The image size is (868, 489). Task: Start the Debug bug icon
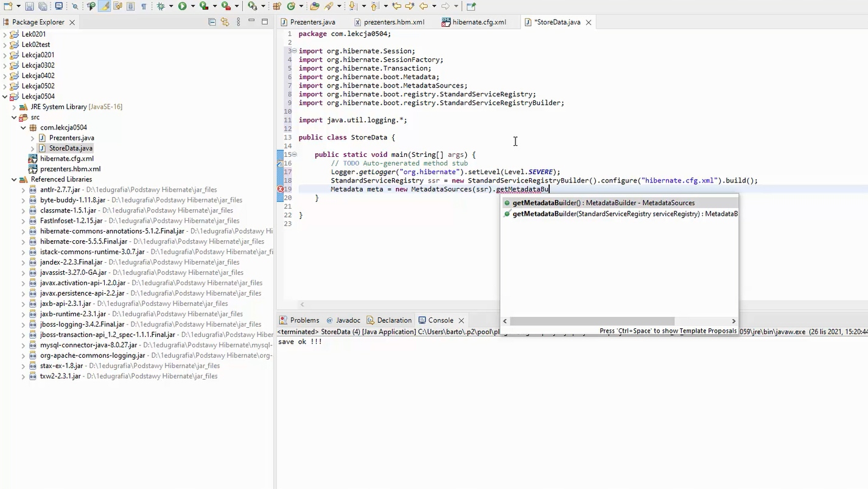161,6
